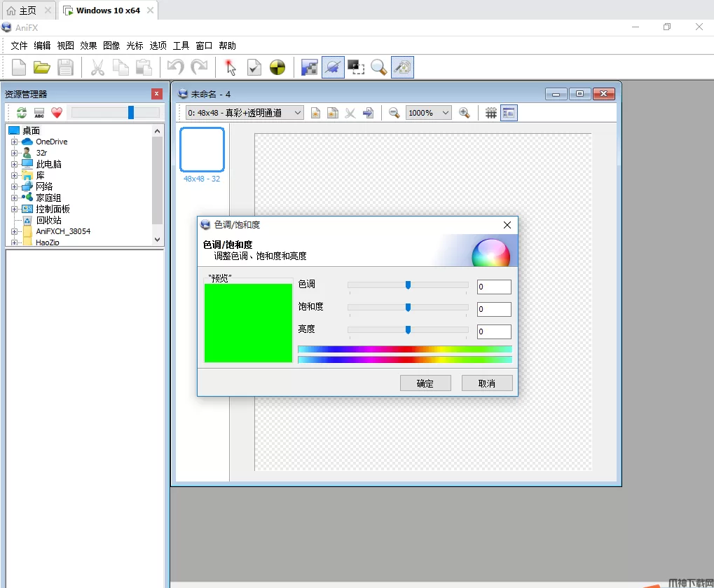Viewport: 714px width, 588px height.
Task: Click the New file icon in main toolbar
Action: [x=19, y=67]
